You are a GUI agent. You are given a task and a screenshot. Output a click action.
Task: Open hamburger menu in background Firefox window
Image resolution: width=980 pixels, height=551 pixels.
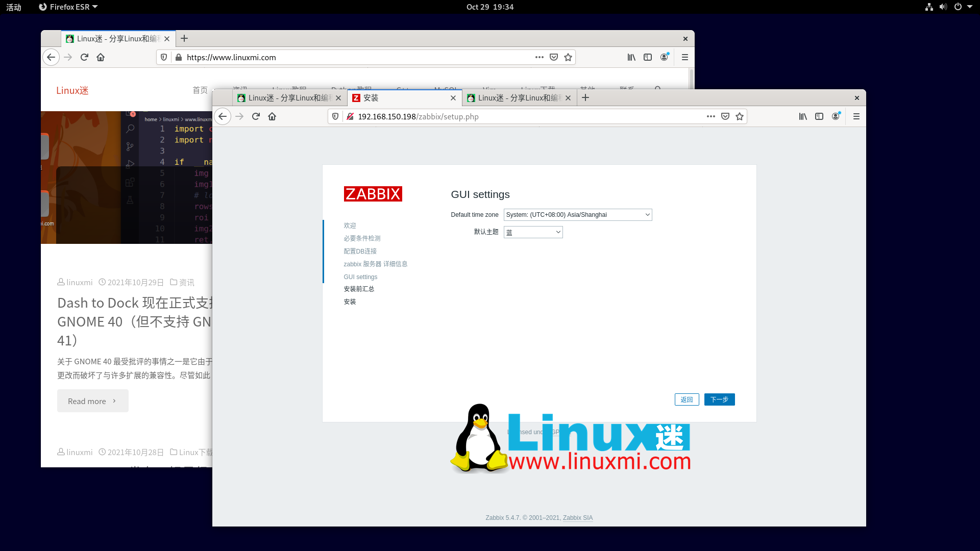685,57
